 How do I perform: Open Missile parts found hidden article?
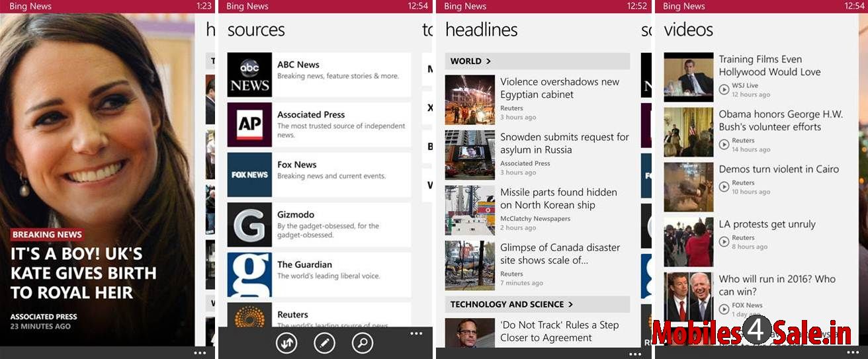click(558, 198)
